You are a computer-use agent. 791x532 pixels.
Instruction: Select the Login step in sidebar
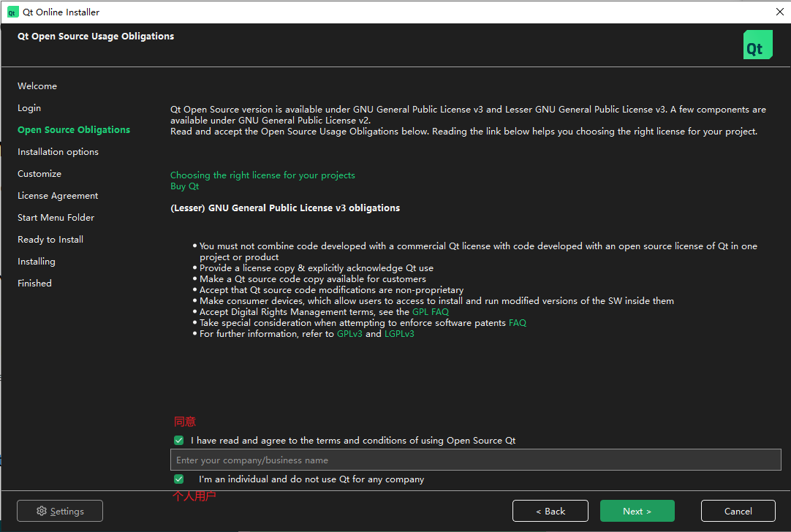click(29, 108)
